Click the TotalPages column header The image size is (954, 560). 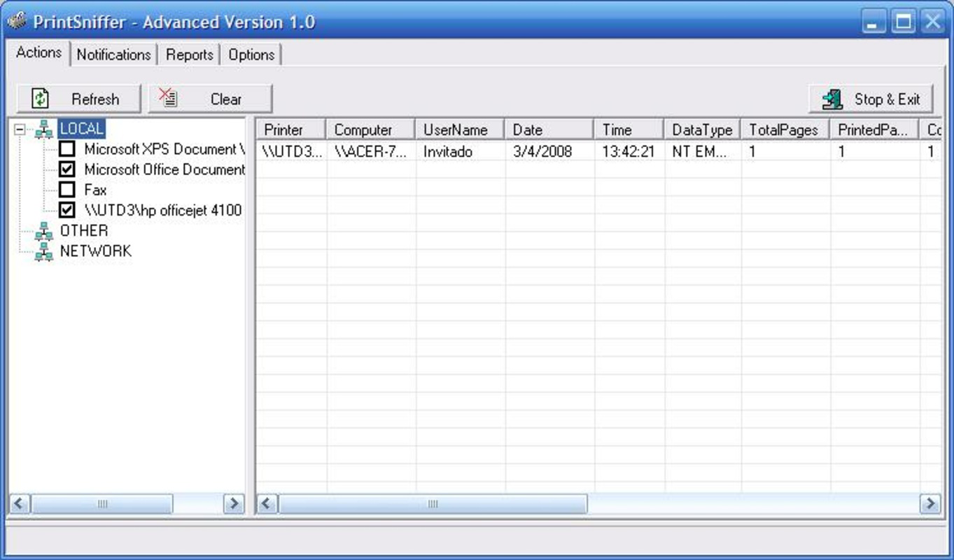point(786,129)
